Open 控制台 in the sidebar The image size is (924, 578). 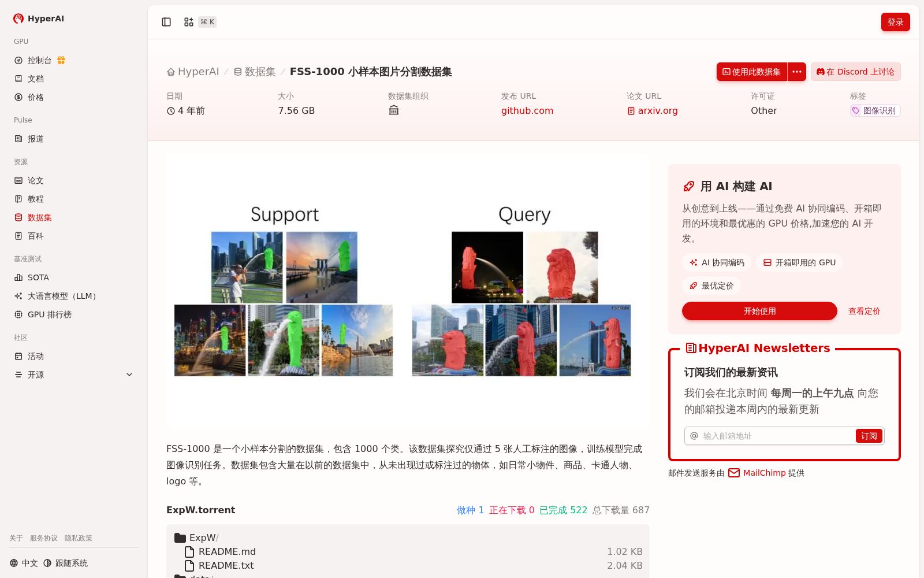(x=39, y=60)
